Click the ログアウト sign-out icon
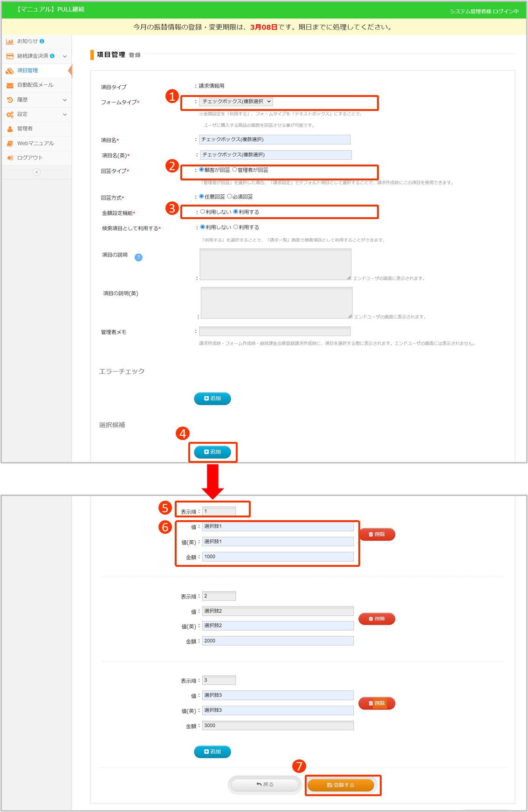 (9, 158)
